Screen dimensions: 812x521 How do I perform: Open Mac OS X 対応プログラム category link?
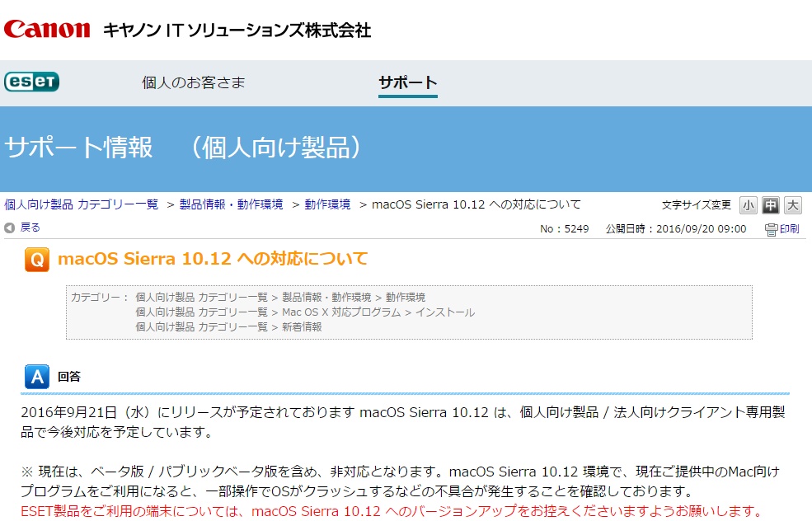[341, 312]
